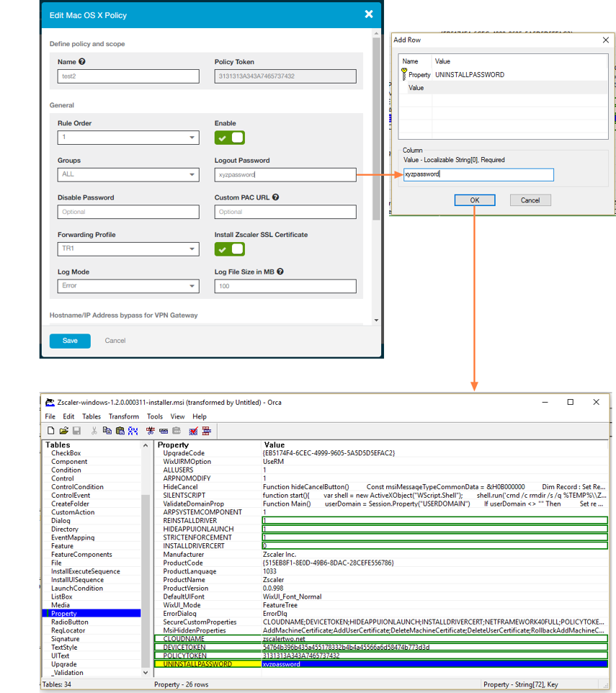Open the Tables menu in Orca

91,416
